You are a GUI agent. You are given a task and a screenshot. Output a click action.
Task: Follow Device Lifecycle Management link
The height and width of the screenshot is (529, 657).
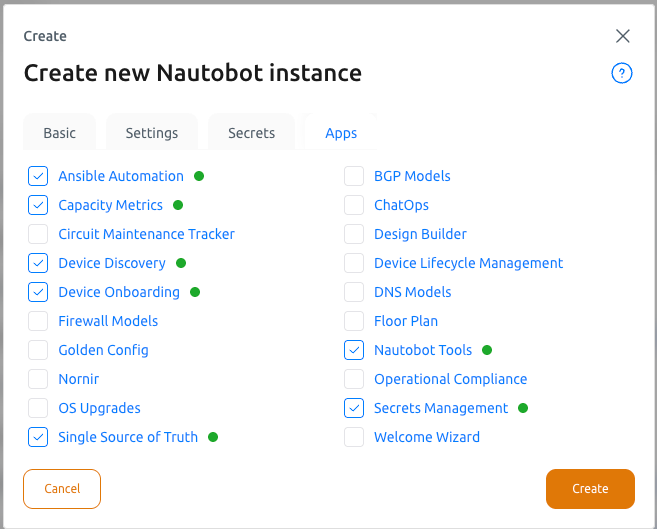[468, 263]
